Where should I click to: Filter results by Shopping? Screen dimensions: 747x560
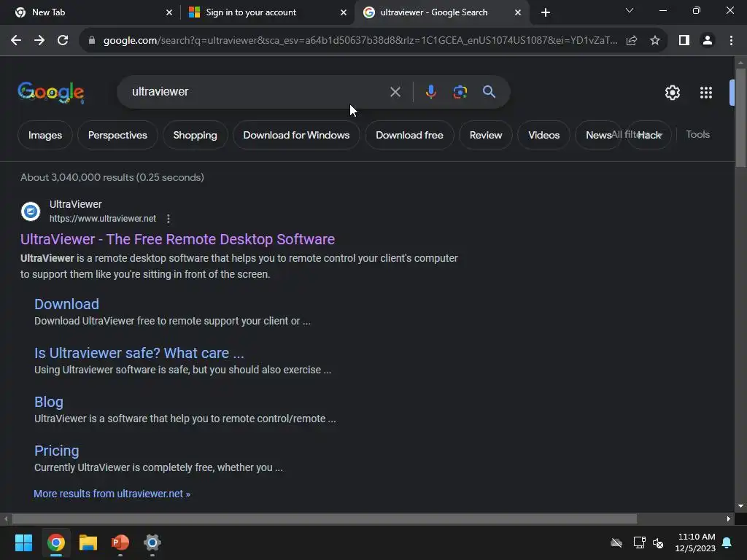pyautogui.click(x=195, y=135)
